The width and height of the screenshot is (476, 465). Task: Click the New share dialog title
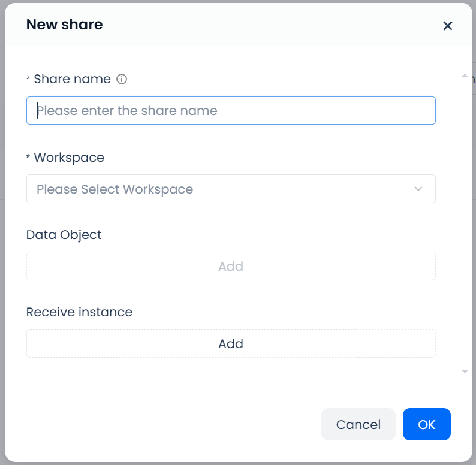coord(64,25)
